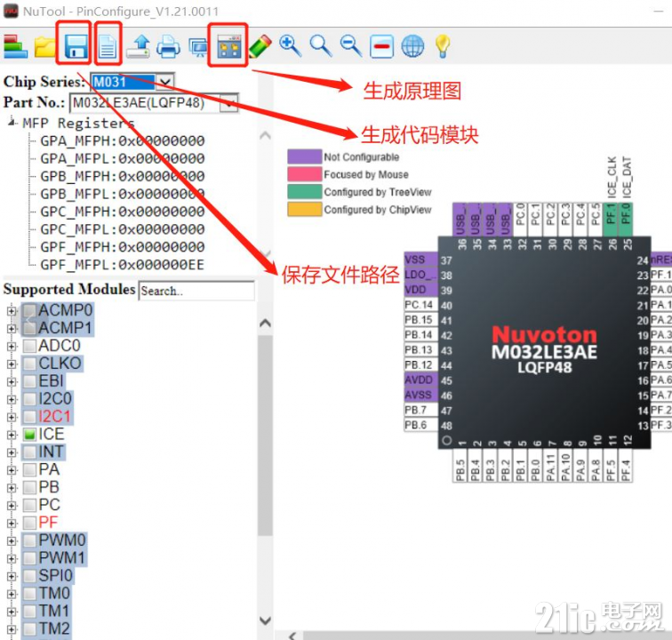
Task: Click the register list scroll up arrow
Action: [265, 136]
